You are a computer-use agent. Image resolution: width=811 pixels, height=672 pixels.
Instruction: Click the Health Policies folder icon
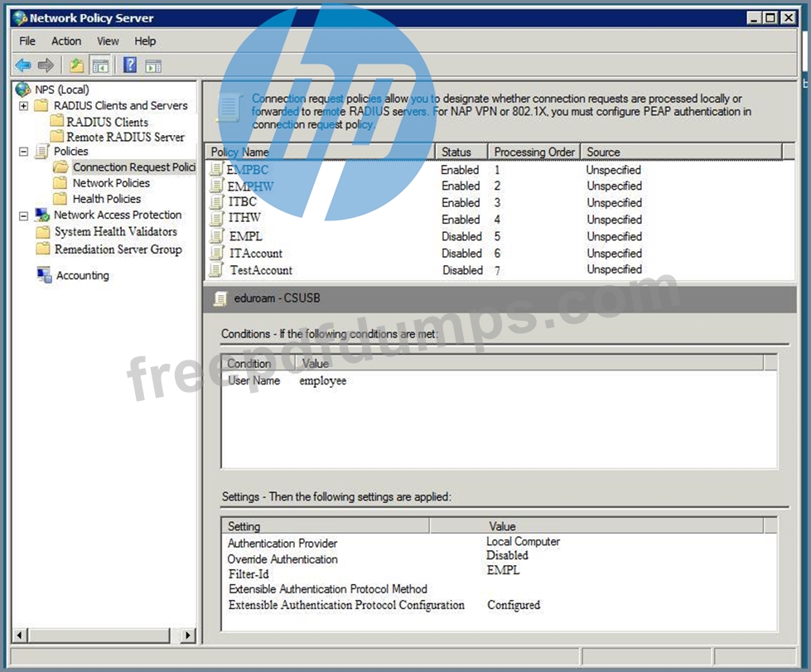coord(60,199)
